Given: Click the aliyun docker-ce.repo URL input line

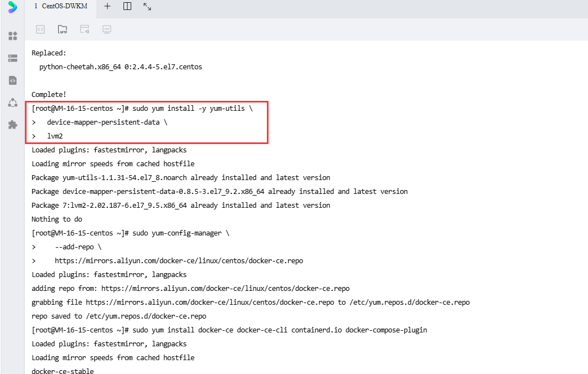Looking at the screenshot, I should pos(179,261).
